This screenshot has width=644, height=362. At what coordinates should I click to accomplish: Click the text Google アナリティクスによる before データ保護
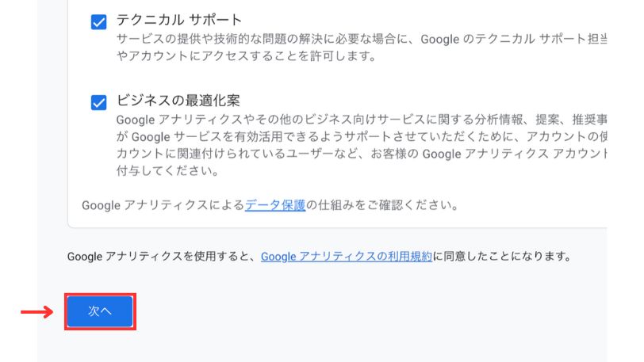click(163, 205)
